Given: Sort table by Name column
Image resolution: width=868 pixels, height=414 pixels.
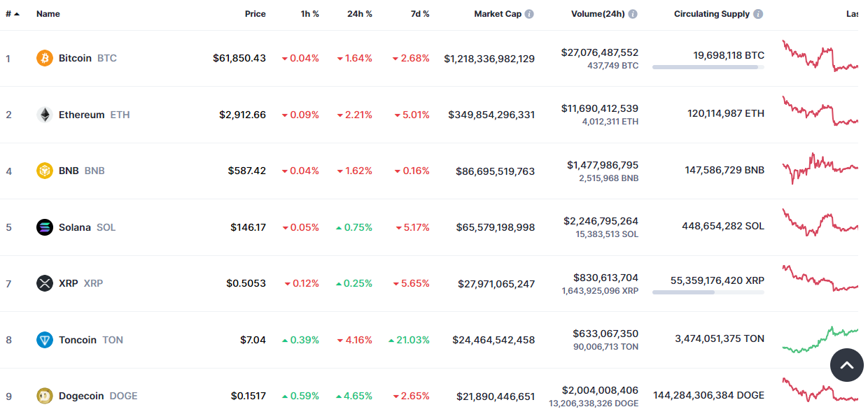Looking at the screenshot, I should [48, 14].
